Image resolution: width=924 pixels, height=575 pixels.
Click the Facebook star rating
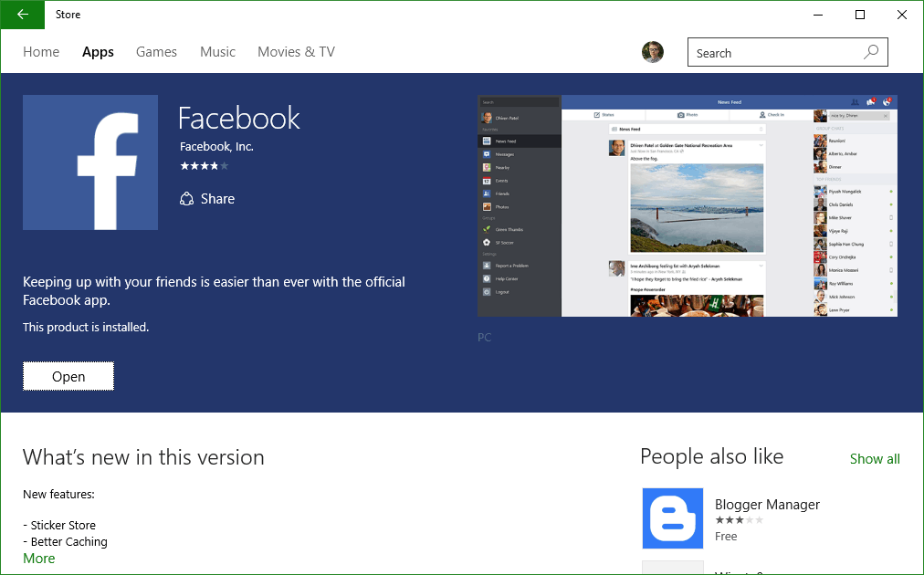(x=204, y=166)
